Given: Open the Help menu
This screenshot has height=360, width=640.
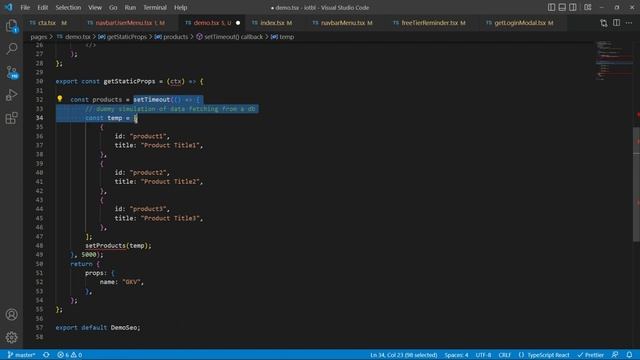Looking at the screenshot, I should [x=180, y=7].
